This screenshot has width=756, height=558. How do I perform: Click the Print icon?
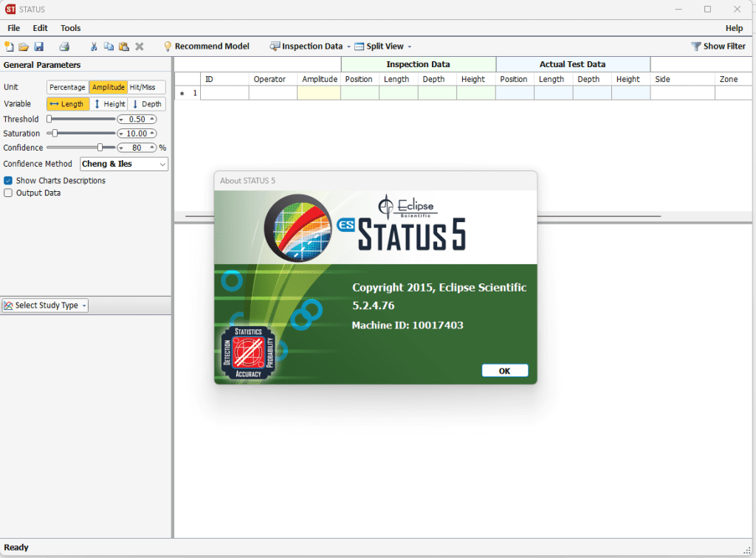[64, 46]
